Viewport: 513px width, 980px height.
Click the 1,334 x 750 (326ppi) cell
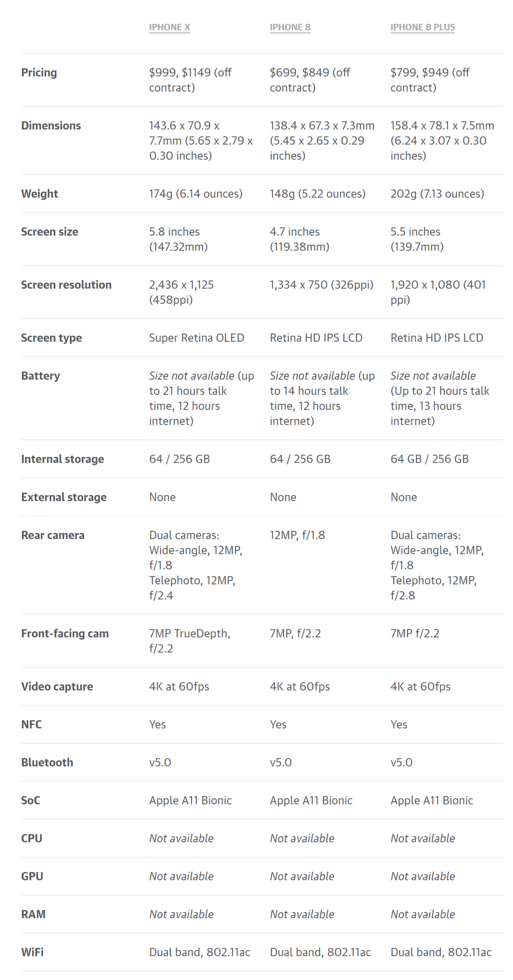pyautogui.click(x=321, y=285)
